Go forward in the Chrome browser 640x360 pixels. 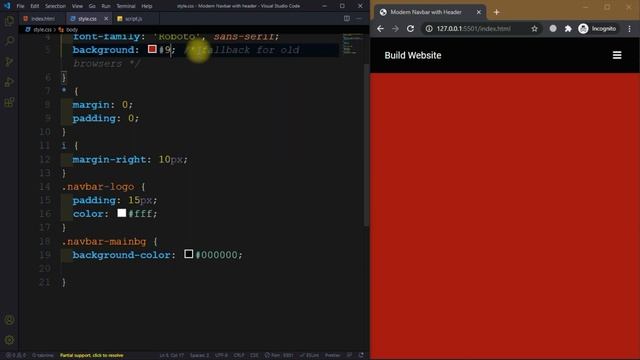[395, 29]
